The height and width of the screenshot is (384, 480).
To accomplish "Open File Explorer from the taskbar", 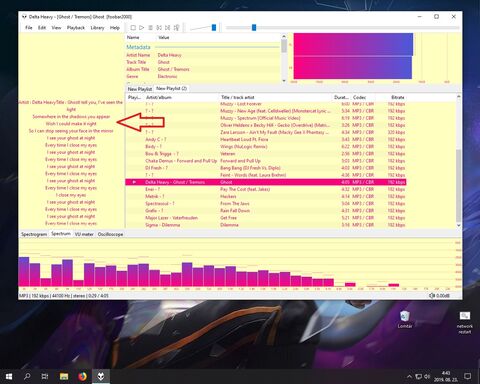I will (64, 377).
